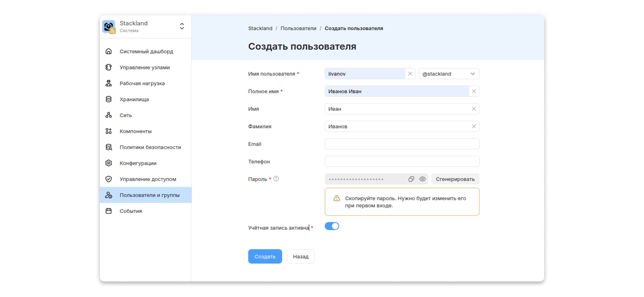This screenshot has width=644, height=297.
Task: Clear the username field iivanov
Action: tap(410, 74)
